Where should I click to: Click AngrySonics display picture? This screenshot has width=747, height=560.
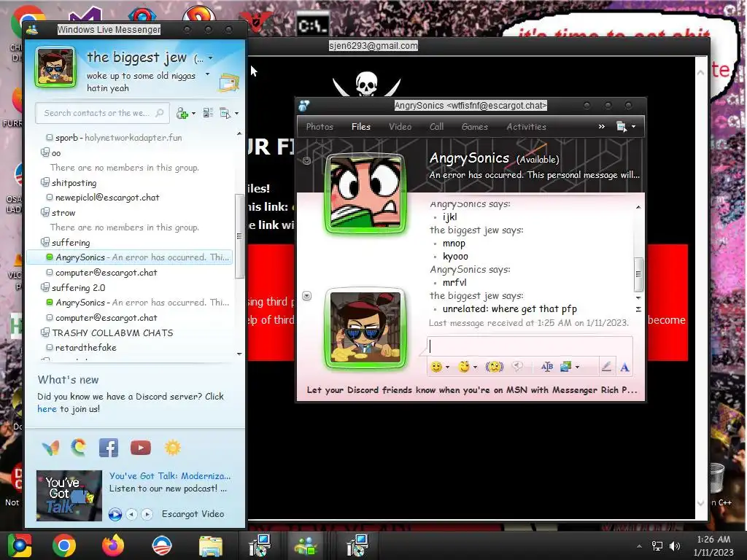365,194
